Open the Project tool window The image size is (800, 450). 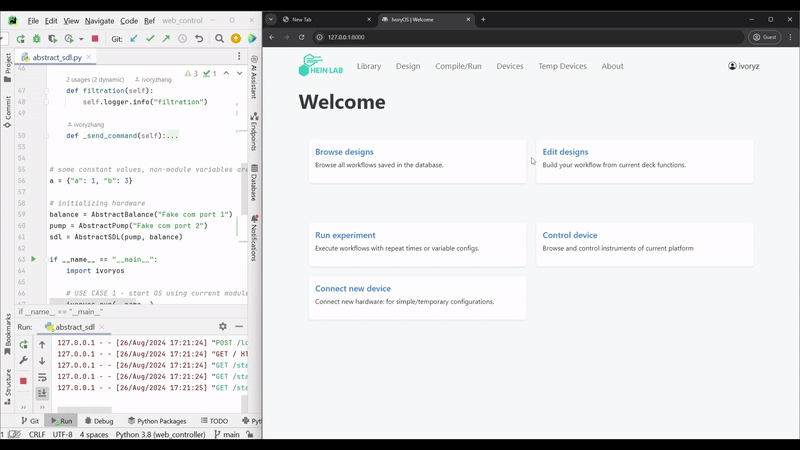coord(8,68)
